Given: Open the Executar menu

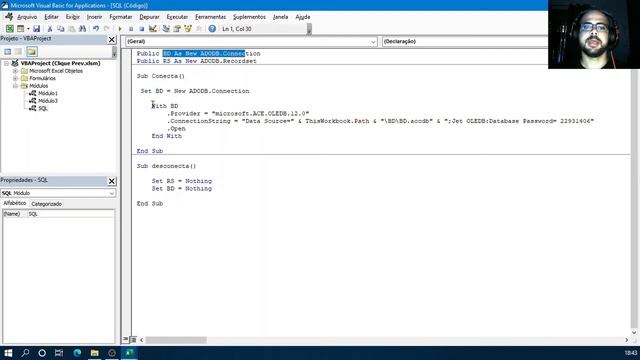Looking at the screenshot, I should 177,17.
